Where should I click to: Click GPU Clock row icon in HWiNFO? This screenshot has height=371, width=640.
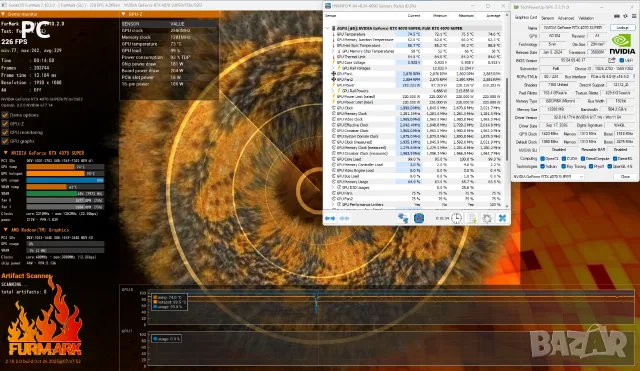pos(334,108)
